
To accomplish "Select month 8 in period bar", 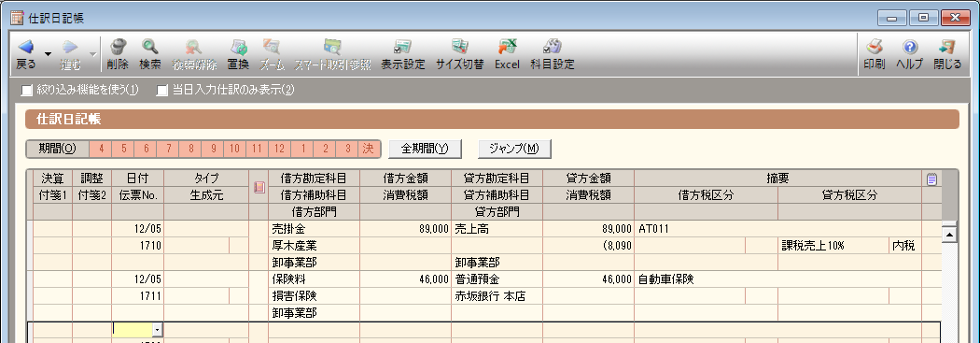I will click(190, 150).
